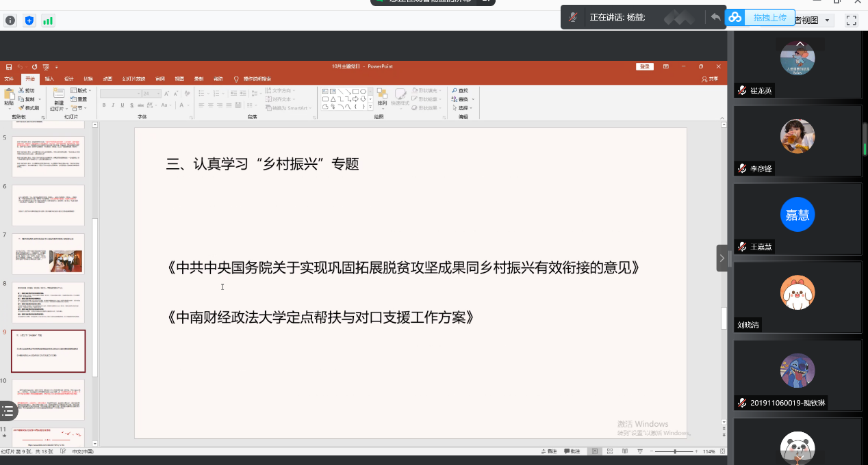Click the Save icon in PowerPoint's quick access toolbar
868x465 pixels.
pyautogui.click(x=9, y=66)
